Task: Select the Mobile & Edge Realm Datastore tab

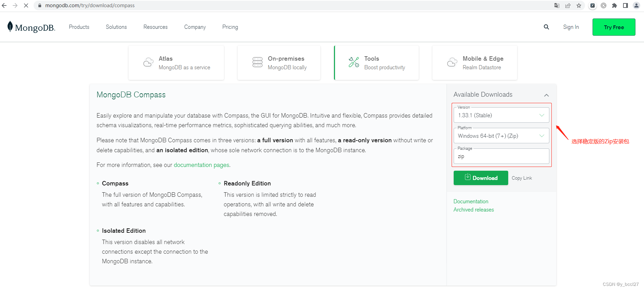Action: click(475, 63)
